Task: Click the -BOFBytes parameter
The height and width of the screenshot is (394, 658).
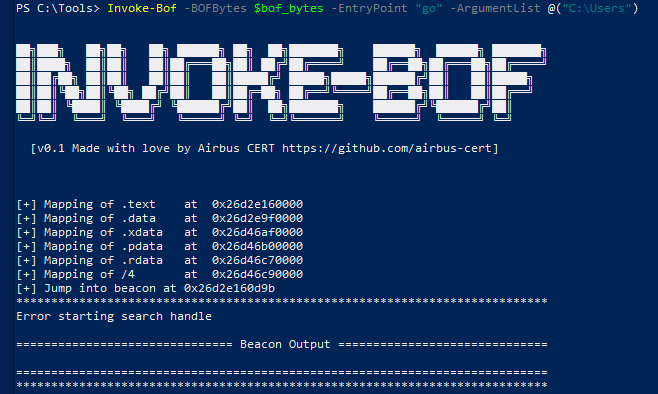Action: 215,8
